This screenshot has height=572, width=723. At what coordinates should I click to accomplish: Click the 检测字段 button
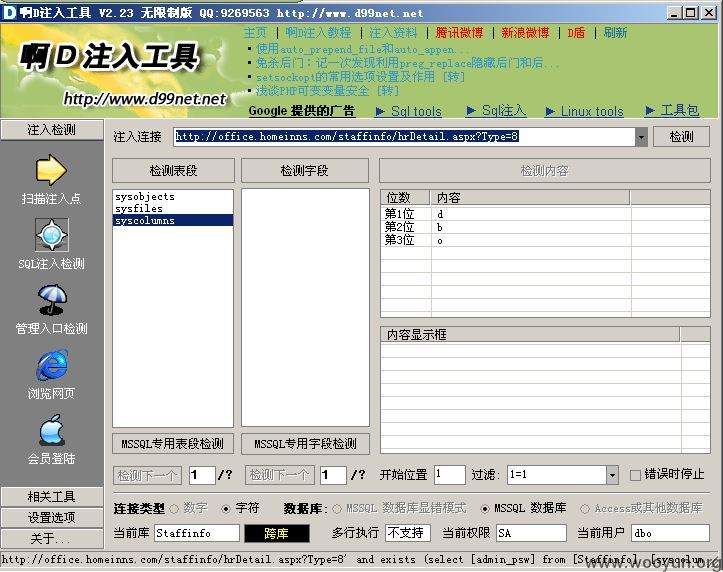[305, 171]
